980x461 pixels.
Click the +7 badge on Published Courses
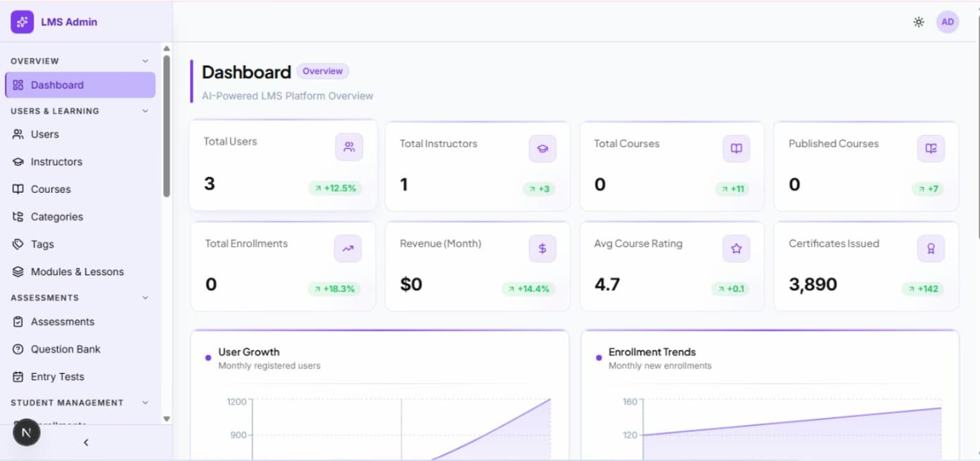[x=928, y=189]
